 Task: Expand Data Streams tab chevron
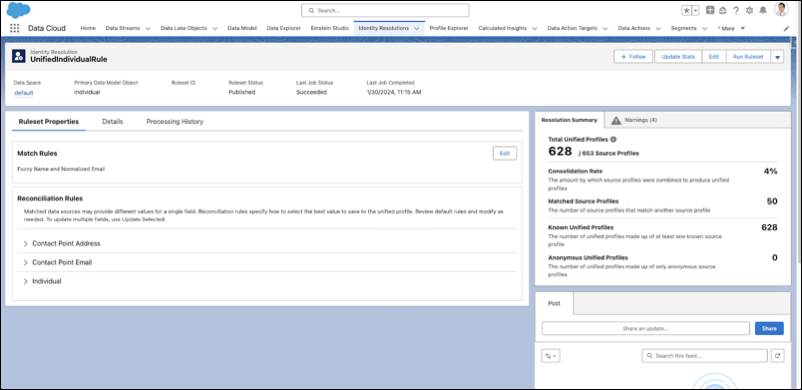pyautogui.click(x=148, y=29)
